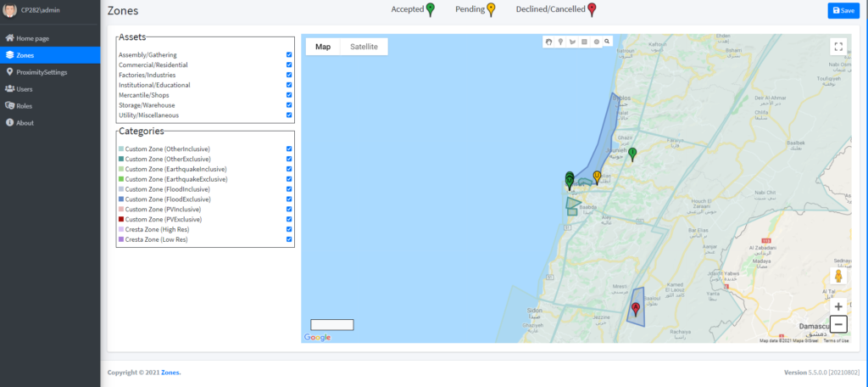The height and width of the screenshot is (387, 868).
Task: Click the blue Save button
Action: (x=843, y=10)
